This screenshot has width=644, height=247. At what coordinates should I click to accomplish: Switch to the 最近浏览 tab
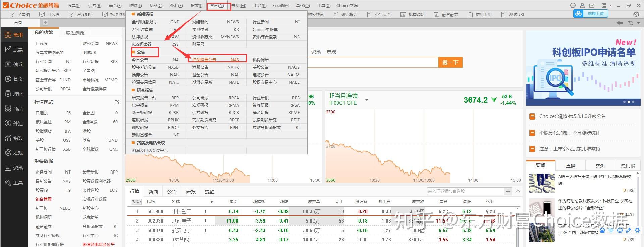[x=75, y=33]
